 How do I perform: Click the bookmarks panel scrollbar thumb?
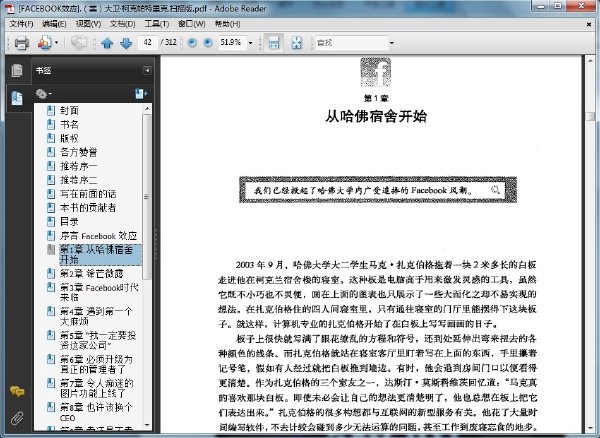pyautogui.click(x=147, y=197)
